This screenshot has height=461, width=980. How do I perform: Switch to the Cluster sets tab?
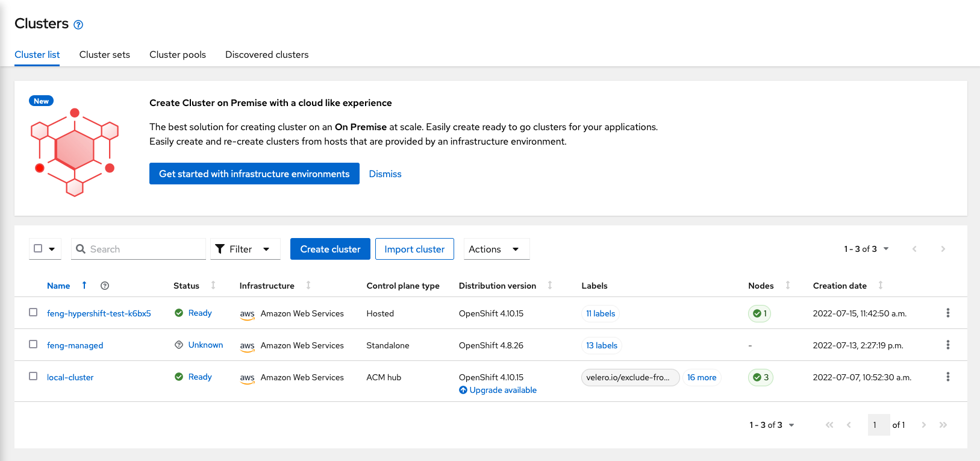pos(104,54)
